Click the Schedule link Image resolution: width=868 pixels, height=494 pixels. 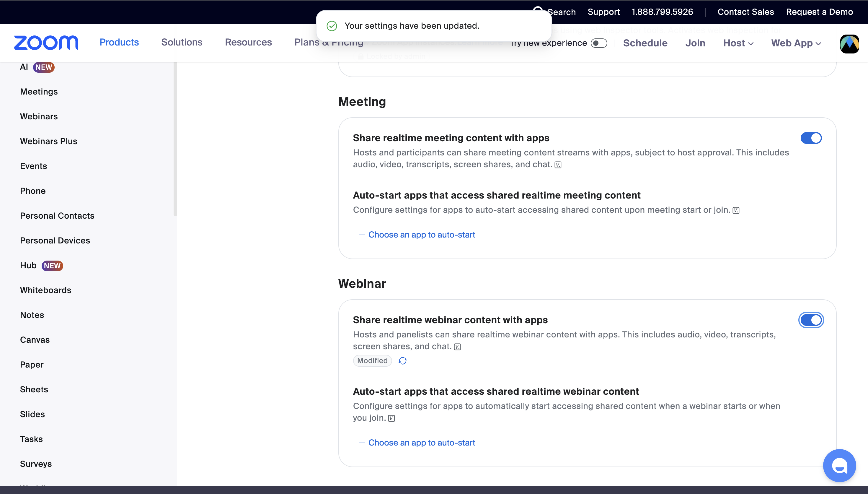645,43
